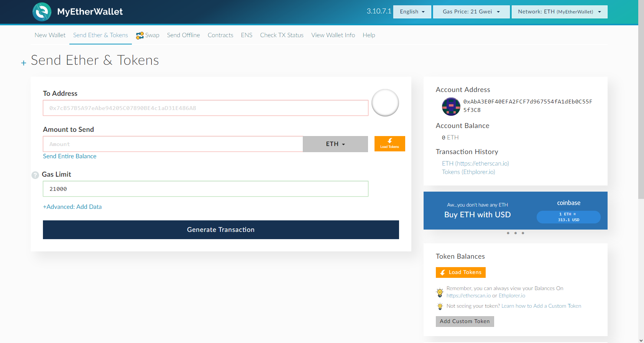This screenshot has width=644, height=343.
Task: Click the Generate Transaction button
Action: click(221, 230)
